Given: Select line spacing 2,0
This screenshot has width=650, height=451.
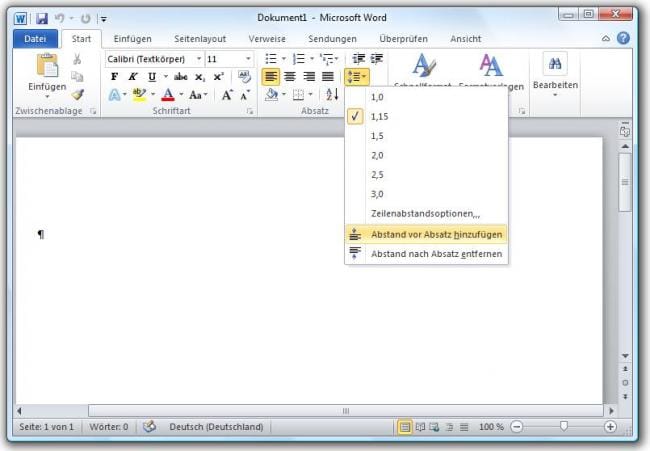Looking at the screenshot, I should [x=426, y=155].
